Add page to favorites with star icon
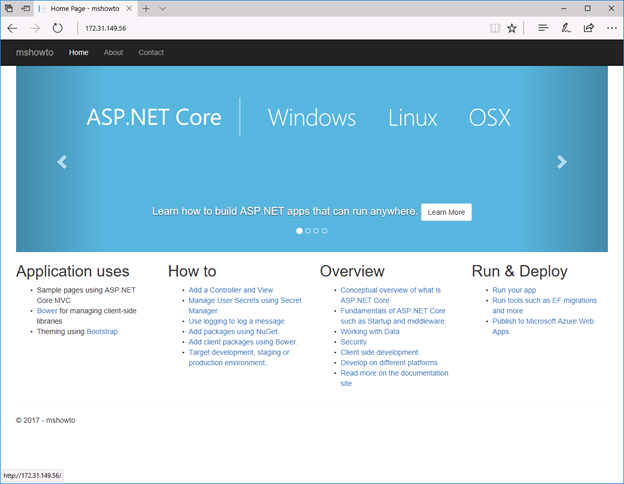The height and width of the screenshot is (484, 624). 512,28
